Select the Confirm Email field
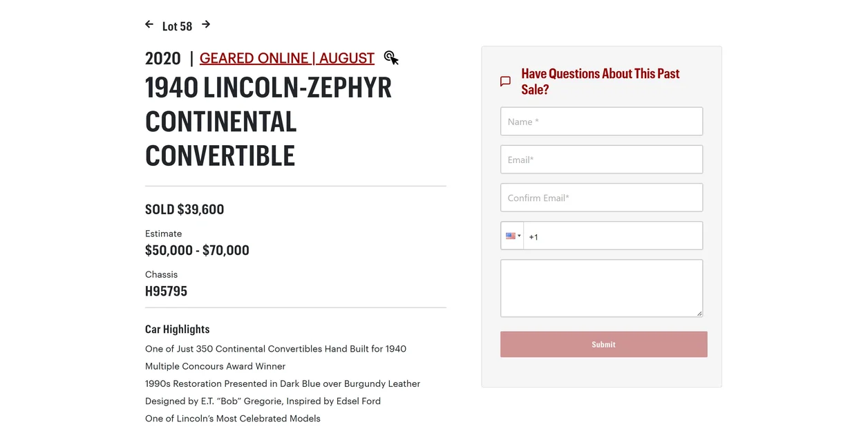This screenshot has height=427, width=868. coord(601,198)
